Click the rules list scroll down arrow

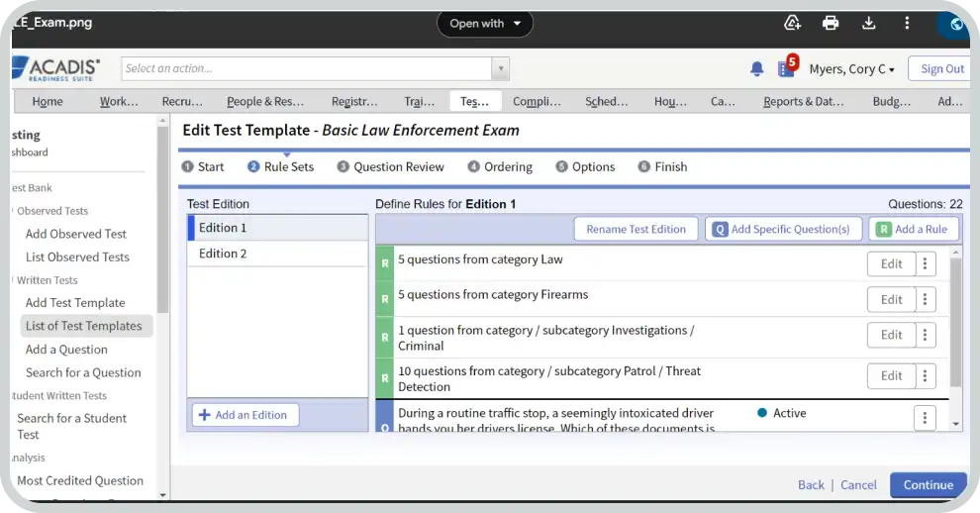tap(955, 423)
